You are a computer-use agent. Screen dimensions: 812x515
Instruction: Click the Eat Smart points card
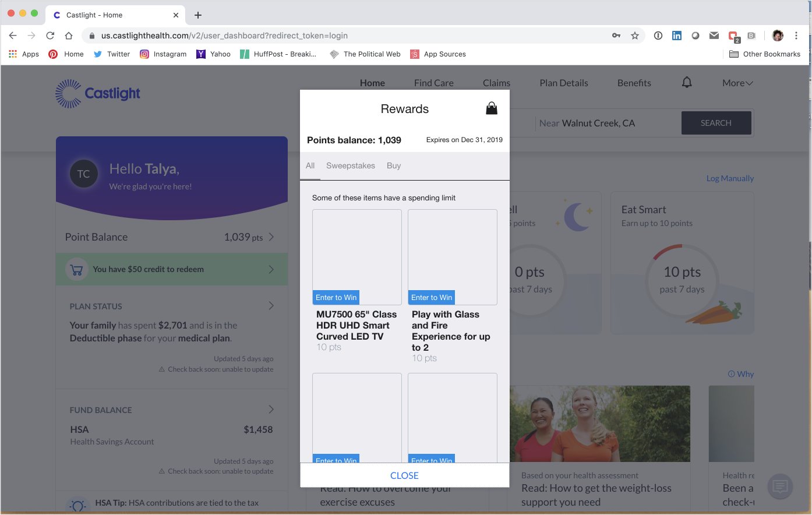pyautogui.click(x=682, y=263)
